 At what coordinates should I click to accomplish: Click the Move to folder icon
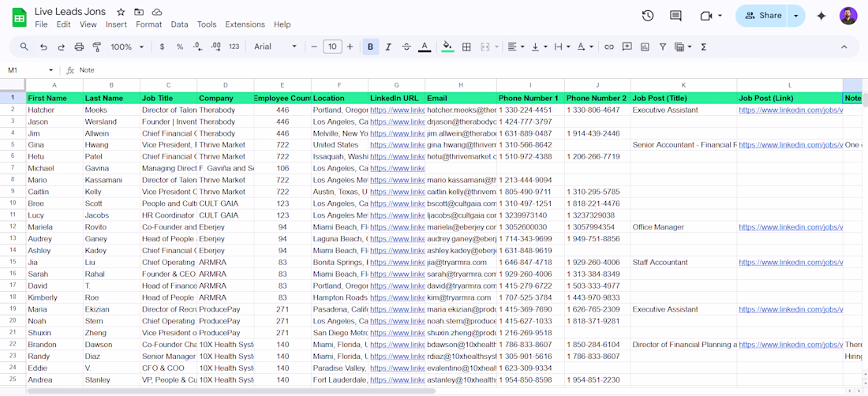138,12
